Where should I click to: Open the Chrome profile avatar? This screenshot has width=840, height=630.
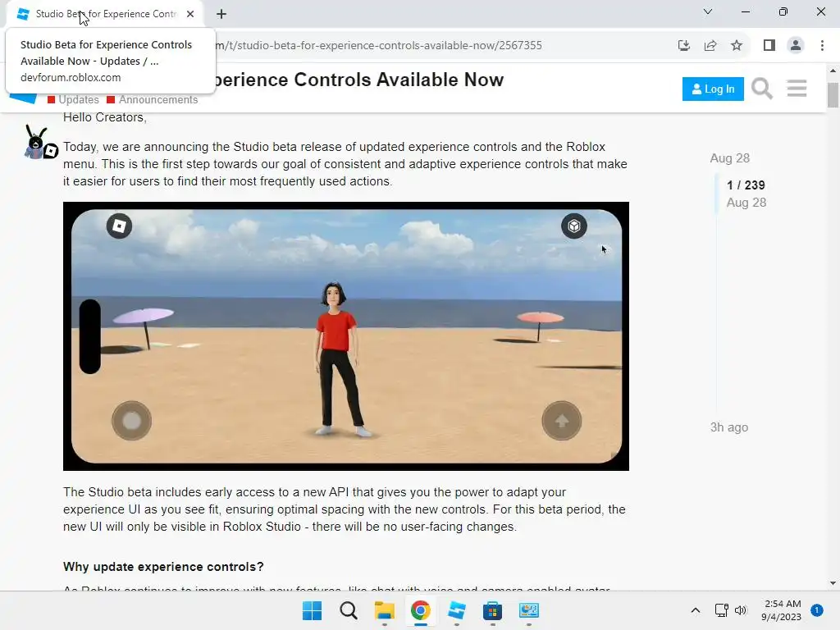[796, 46]
